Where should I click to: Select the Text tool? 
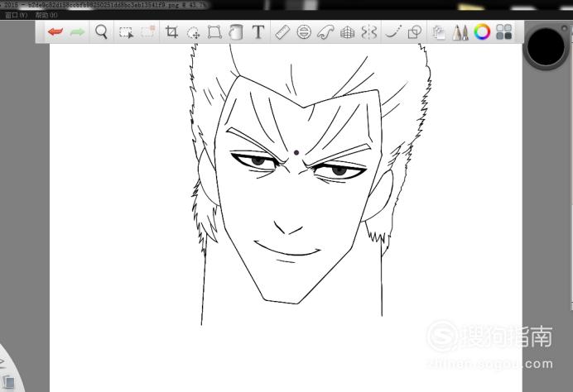tap(258, 32)
